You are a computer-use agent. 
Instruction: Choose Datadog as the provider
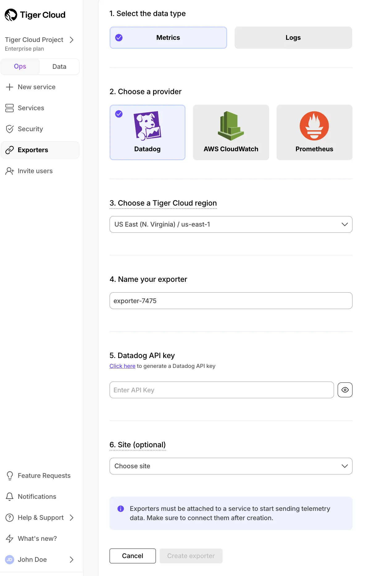[148, 132]
